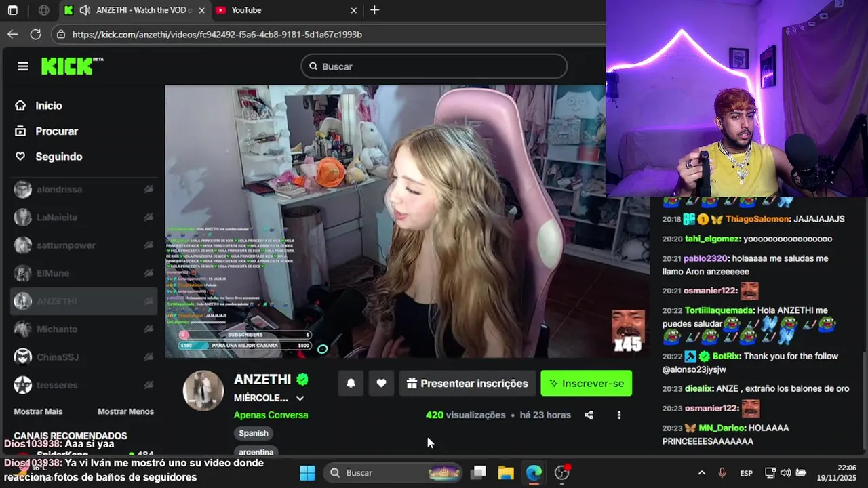Mute the ANZETHI tab audio icon
The image size is (868, 488).
click(85, 10)
